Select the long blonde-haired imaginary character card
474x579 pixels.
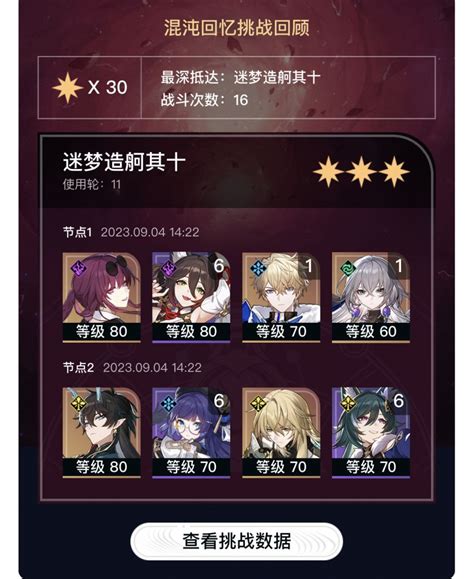coord(281,432)
